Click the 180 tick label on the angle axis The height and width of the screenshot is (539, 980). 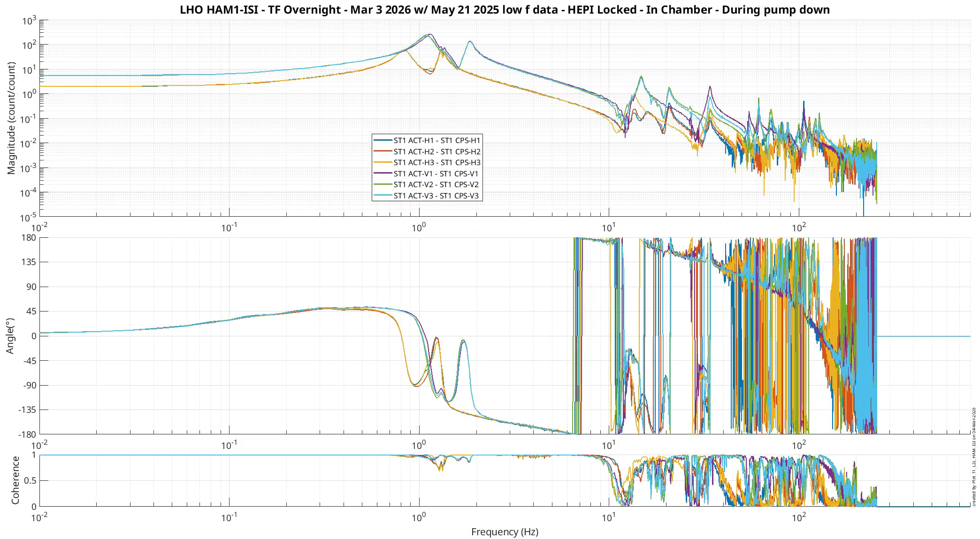(29, 237)
